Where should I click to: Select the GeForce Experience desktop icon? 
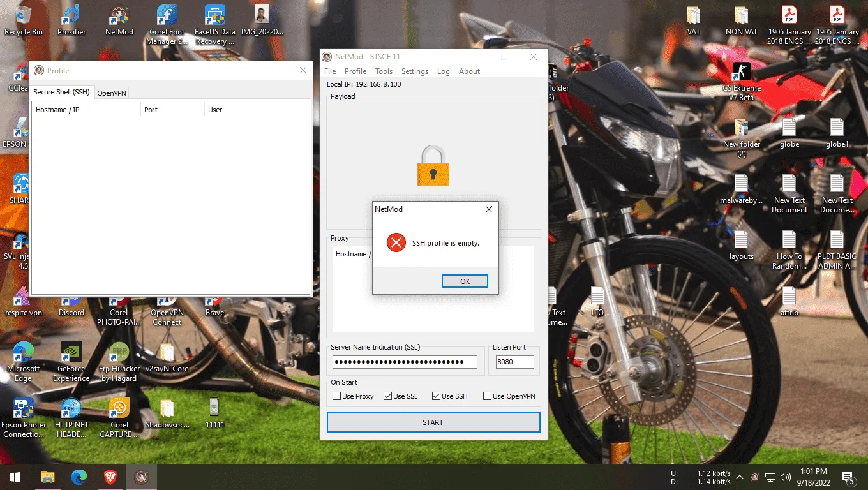coord(71,362)
